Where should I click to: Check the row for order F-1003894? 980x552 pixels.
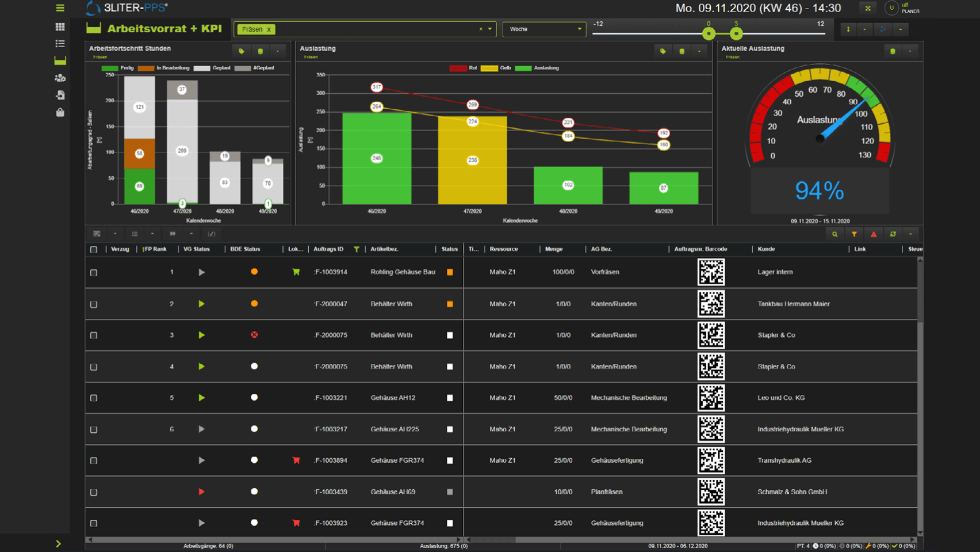[94, 460]
